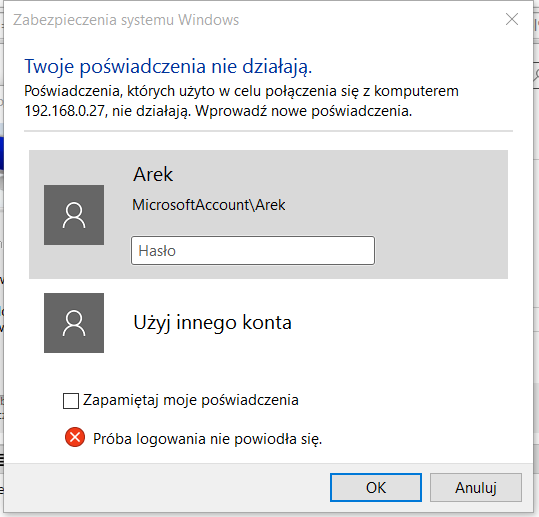Click the red error icon
This screenshot has height=517, width=539.
point(75,437)
